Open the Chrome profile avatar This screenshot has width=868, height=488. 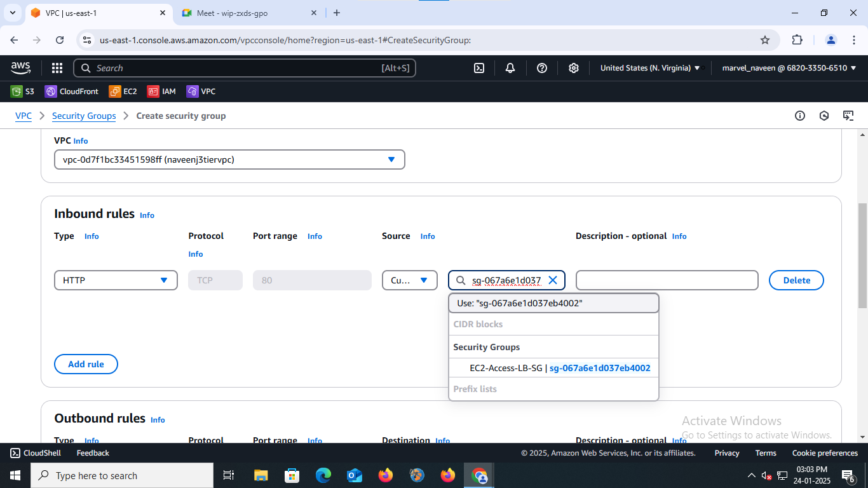tap(831, 40)
